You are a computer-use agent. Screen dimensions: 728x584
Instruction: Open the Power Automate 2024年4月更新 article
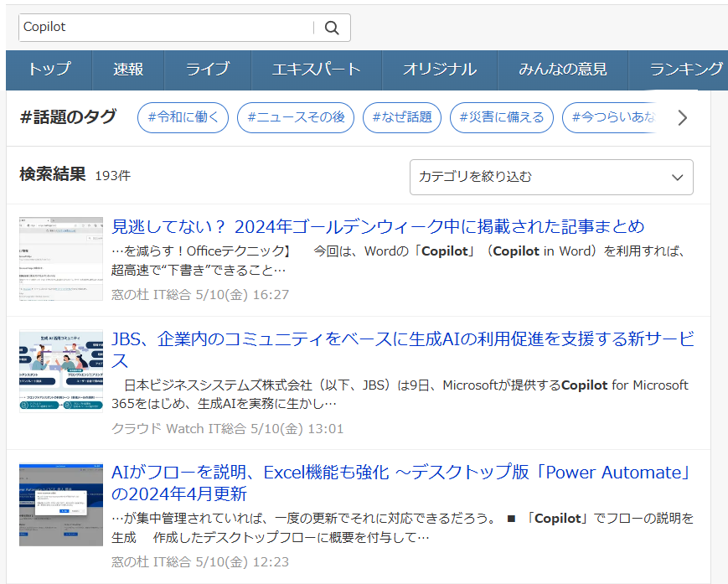(x=402, y=483)
